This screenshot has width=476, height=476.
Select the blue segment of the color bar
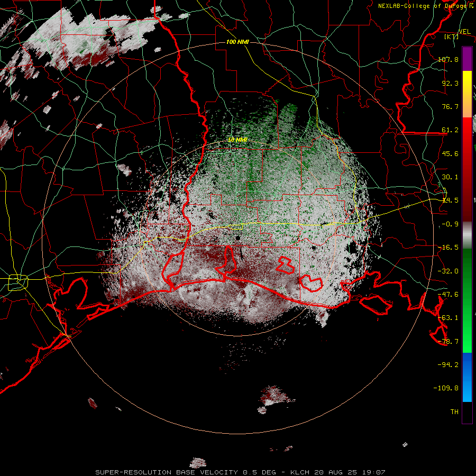467,377
